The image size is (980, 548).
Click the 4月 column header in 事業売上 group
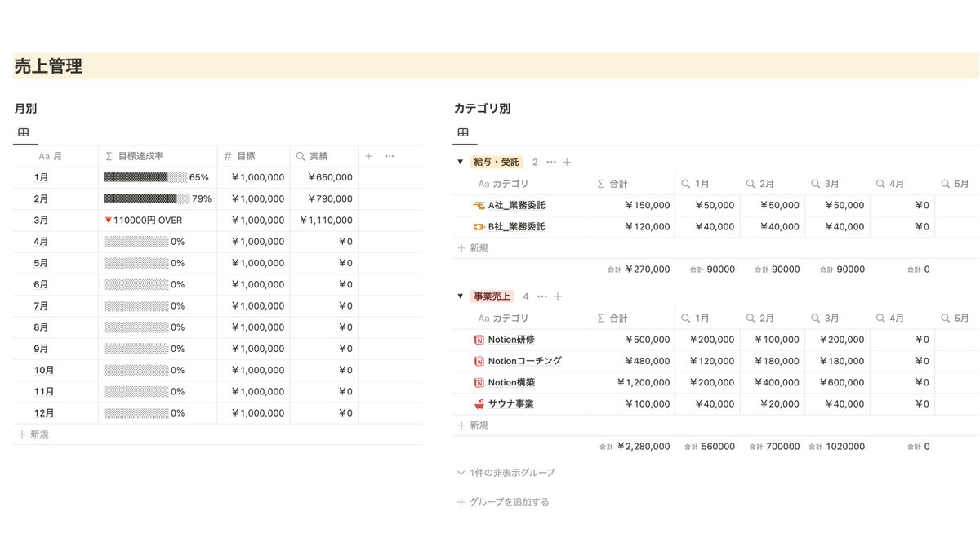click(x=902, y=319)
